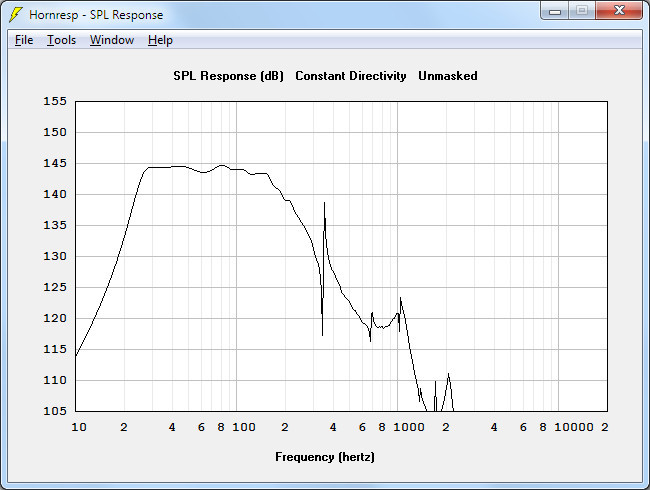Click the Hornresp lightning bolt title icon
The height and width of the screenshot is (490, 650).
point(15,15)
